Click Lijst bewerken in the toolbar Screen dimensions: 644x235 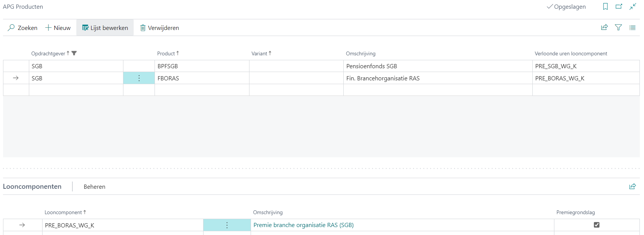pyautogui.click(x=105, y=28)
